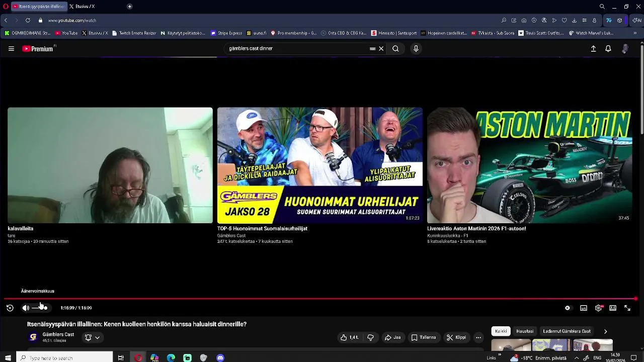Switch to theater mode in the player
The height and width of the screenshot is (362, 644).
pos(613,308)
